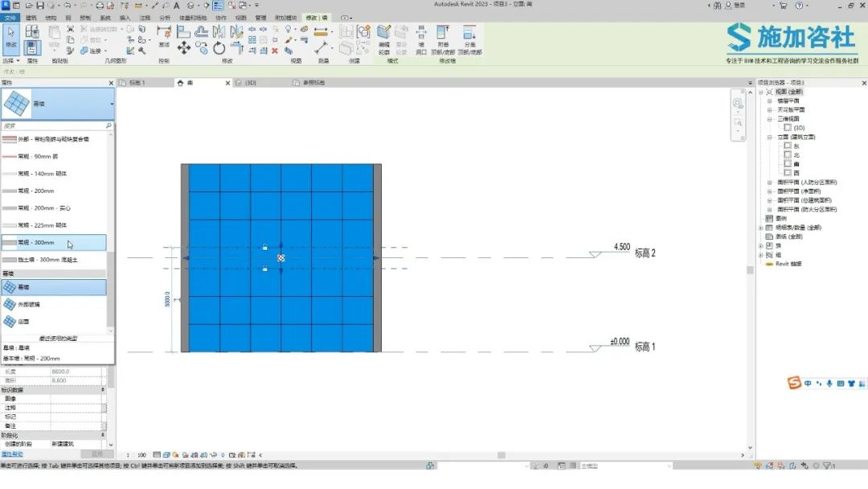Click the Move tool icon
Viewport: 868px width, 489px height.
click(184, 48)
